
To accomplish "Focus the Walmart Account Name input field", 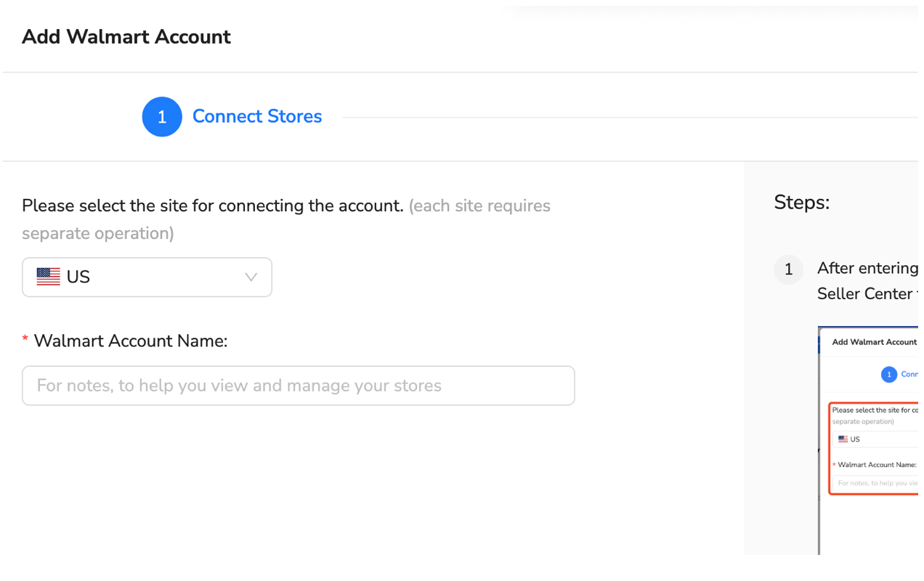I will pos(298,385).
